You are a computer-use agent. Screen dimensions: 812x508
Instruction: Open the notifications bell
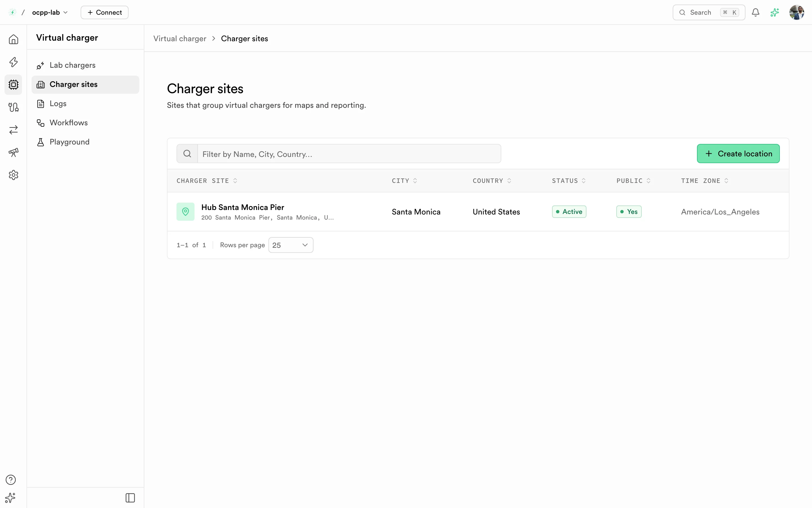tap(755, 12)
